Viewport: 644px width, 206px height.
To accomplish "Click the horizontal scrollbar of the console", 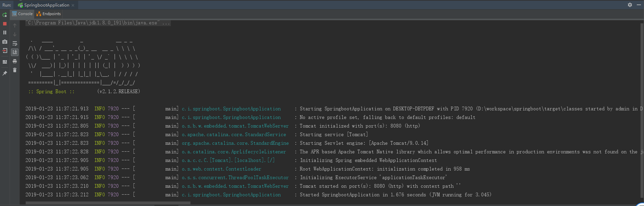I will pyautogui.click(x=108, y=203).
